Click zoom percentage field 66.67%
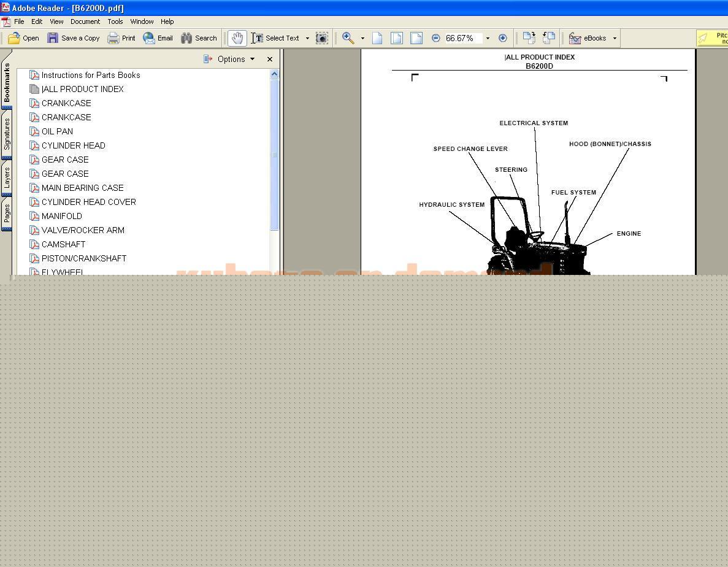 463,38
